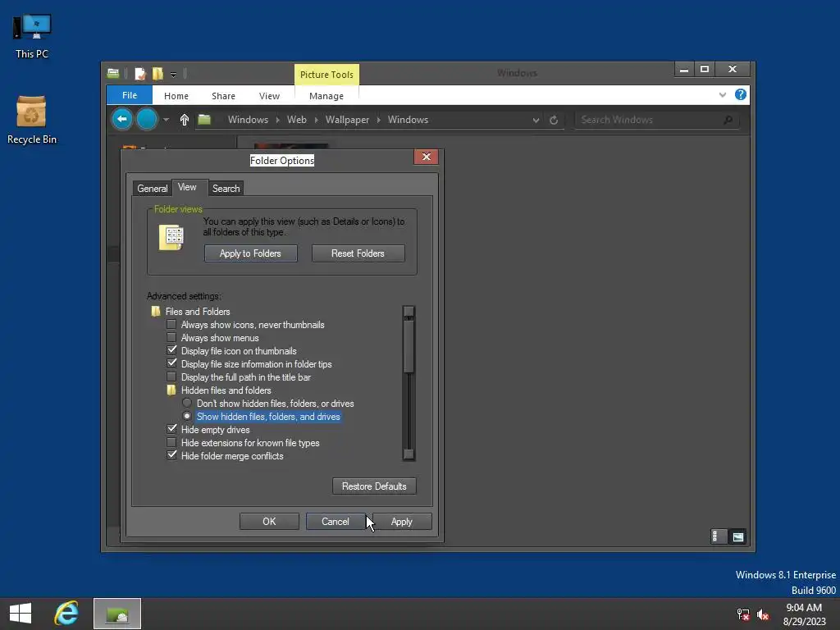Refresh the Windows folder view
This screenshot has width=840, height=630.
(x=554, y=120)
